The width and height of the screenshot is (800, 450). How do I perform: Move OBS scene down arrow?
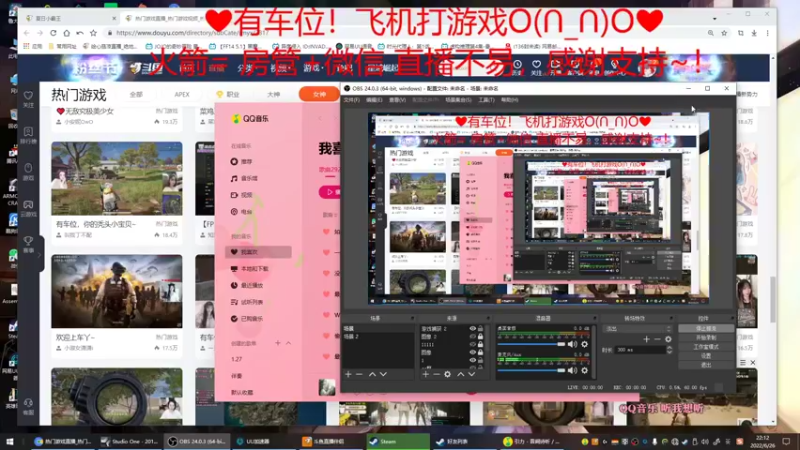[383, 374]
